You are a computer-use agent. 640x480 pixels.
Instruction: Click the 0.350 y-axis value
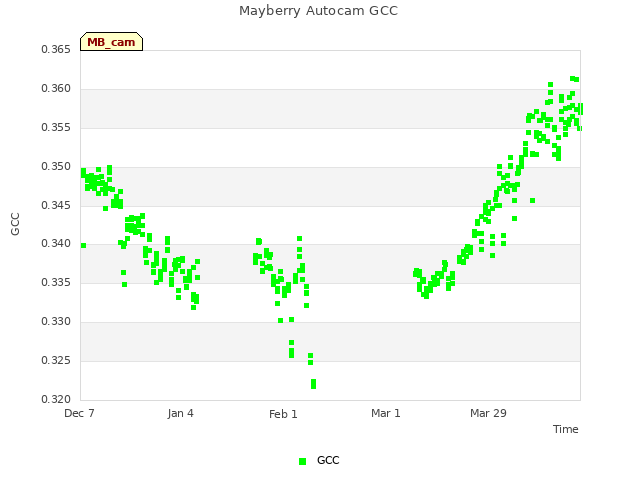(56, 166)
